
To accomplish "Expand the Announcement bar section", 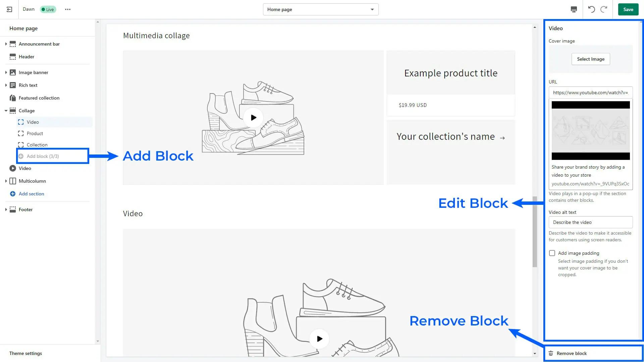I will click(6, 44).
